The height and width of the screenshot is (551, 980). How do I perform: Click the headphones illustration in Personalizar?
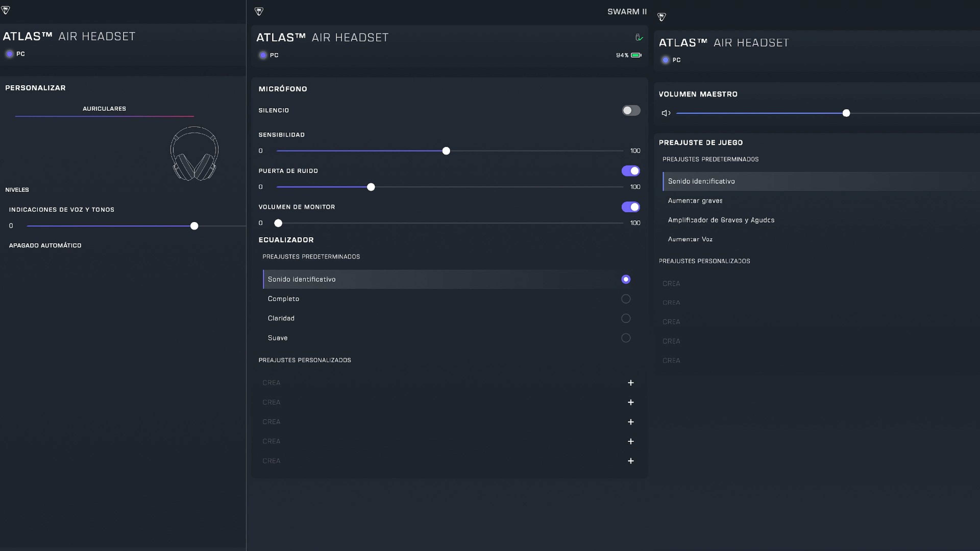[194, 154]
